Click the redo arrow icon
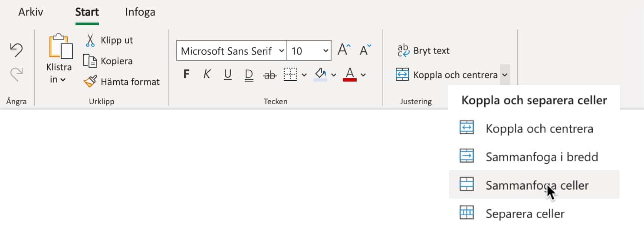Screen dimensions: 644x230 point(16,74)
